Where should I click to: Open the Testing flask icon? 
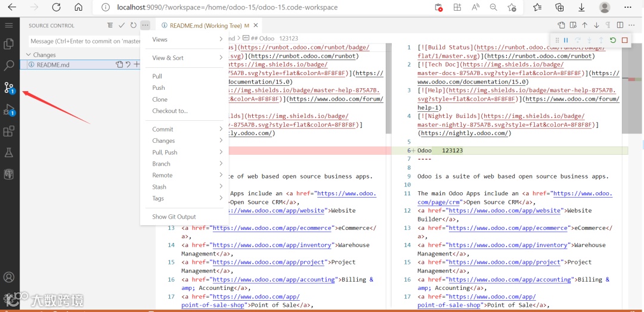coord(8,153)
